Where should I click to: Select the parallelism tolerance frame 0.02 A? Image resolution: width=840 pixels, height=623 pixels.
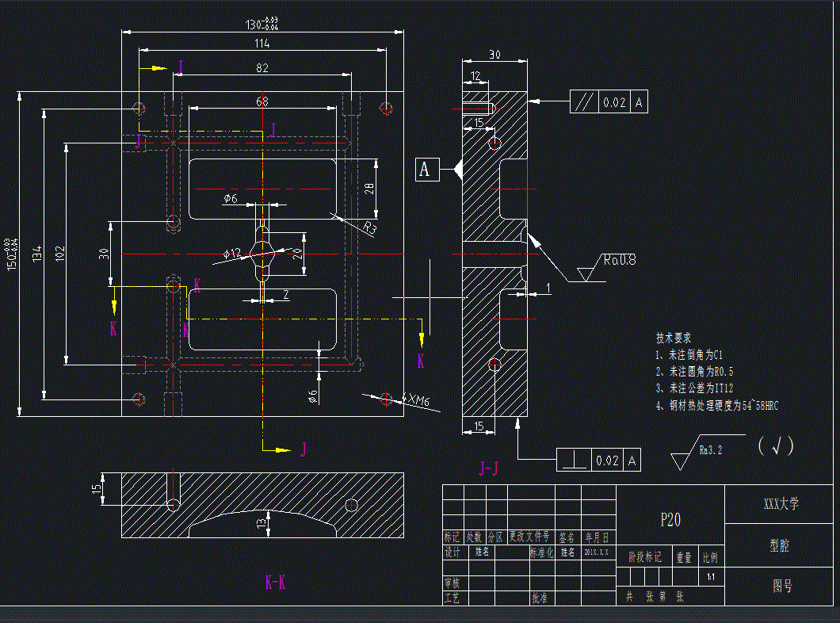[609, 101]
